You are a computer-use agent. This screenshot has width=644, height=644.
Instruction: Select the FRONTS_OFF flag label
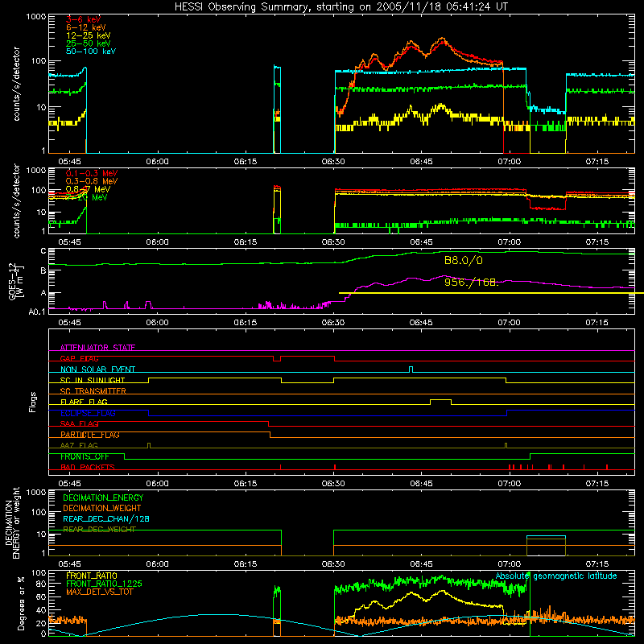[x=85, y=456]
